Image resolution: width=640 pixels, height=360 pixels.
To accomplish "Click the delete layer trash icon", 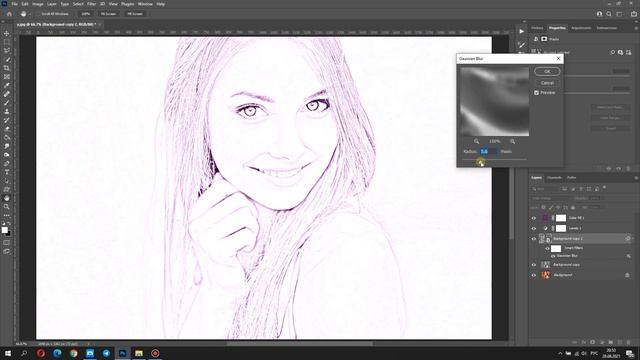I will (629, 342).
